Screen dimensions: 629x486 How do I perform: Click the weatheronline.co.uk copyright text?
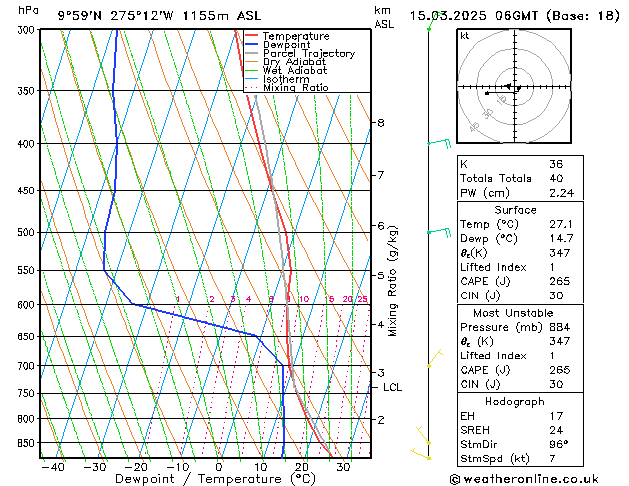pyautogui.click(x=524, y=479)
